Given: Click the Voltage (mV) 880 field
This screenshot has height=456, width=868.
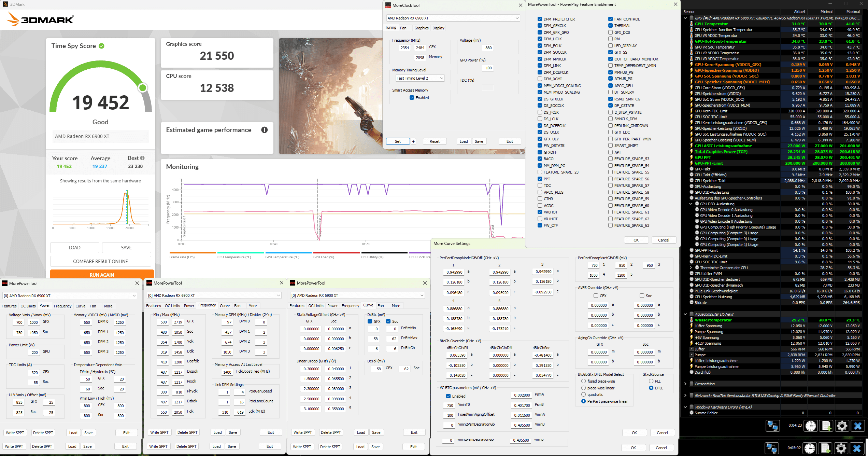Looking at the screenshot, I should (x=488, y=48).
